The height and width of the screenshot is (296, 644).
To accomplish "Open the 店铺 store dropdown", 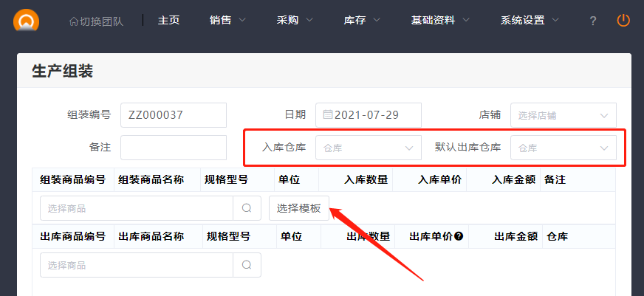I will click(x=563, y=115).
